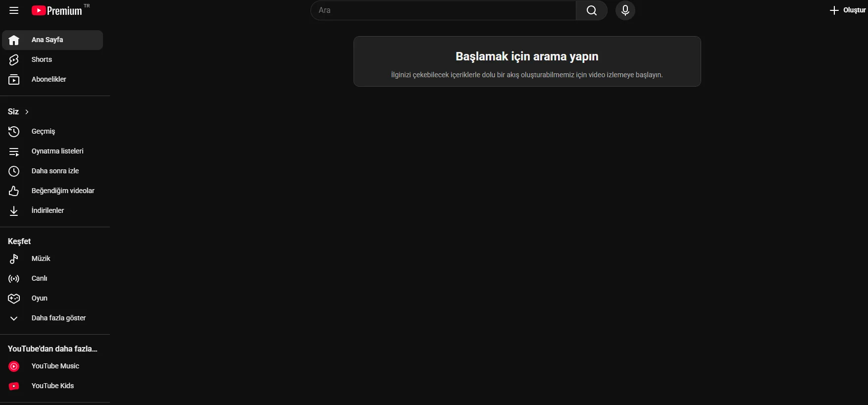This screenshot has width=868, height=405.
Task: Go to Ana Sayfa home
Action: pyautogui.click(x=52, y=40)
